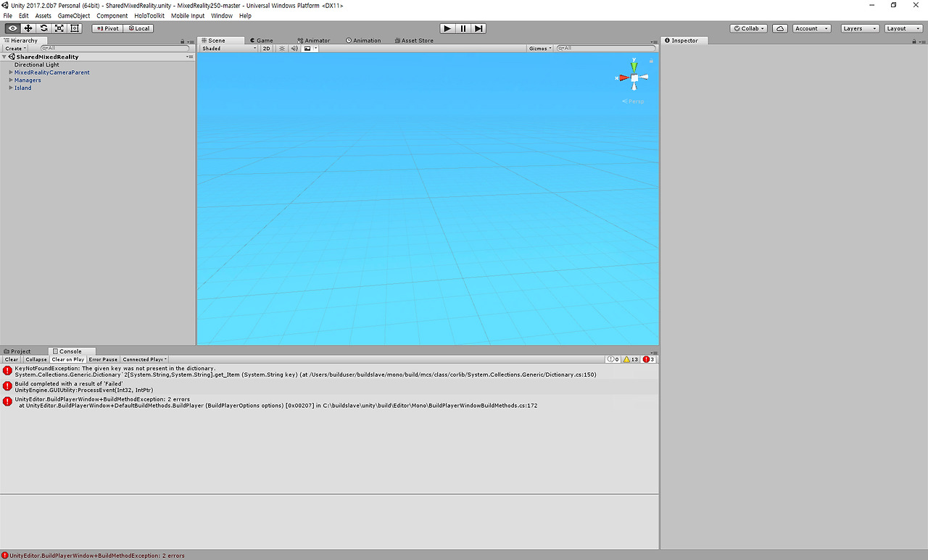Select the Rotate tool
The height and width of the screenshot is (560, 928).
[x=43, y=28]
